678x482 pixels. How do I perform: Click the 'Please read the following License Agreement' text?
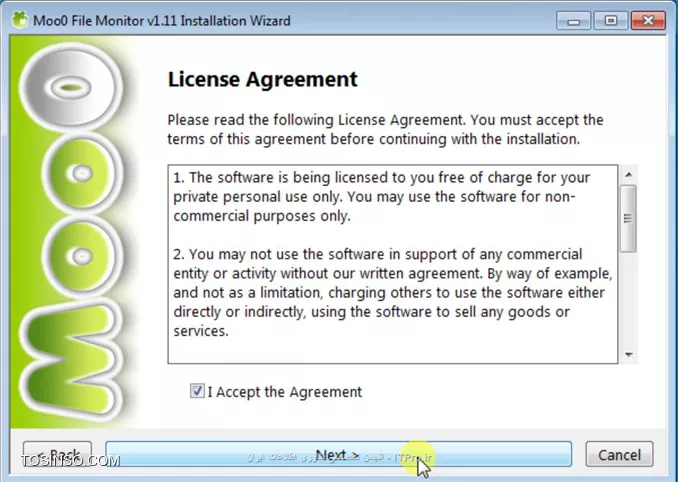(x=385, y=129)
